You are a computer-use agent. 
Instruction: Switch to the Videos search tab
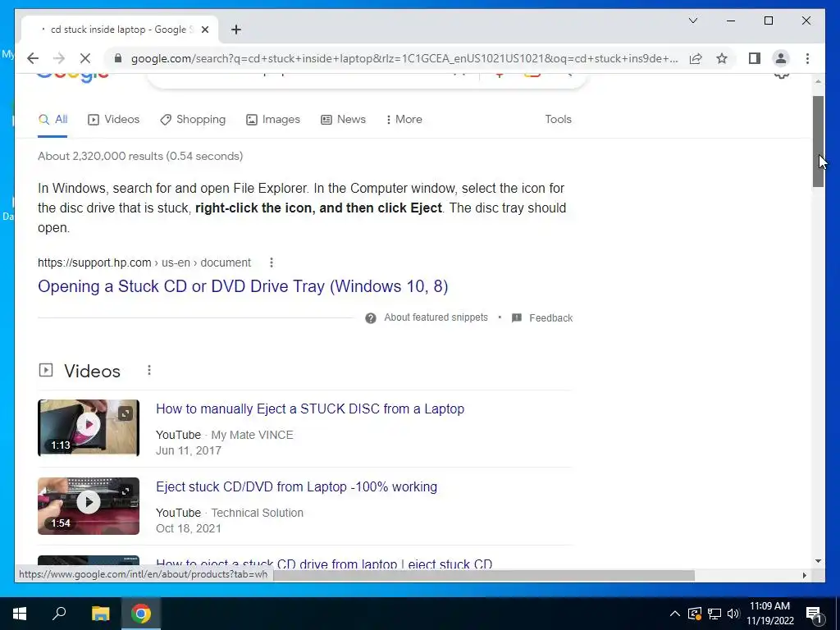click(x=113, y=120)
